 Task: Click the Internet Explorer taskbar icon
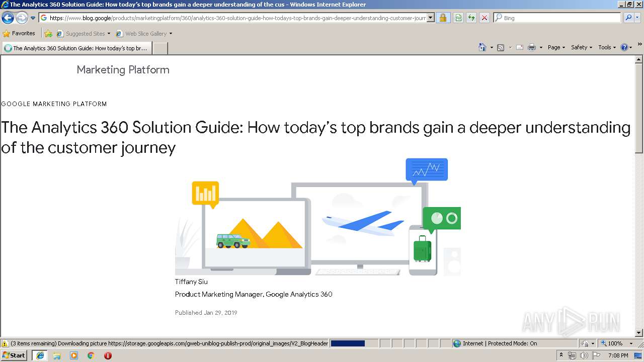[x=40, y=355]
